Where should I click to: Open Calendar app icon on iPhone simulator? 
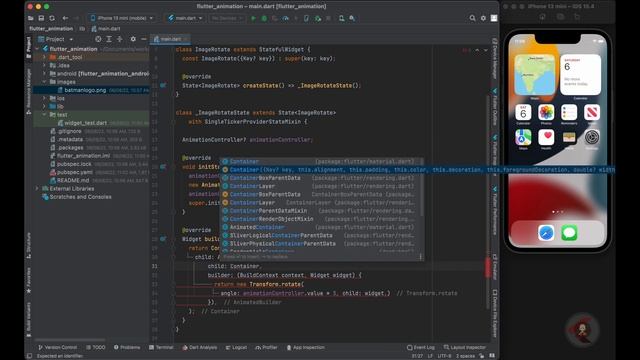(523, 112)
